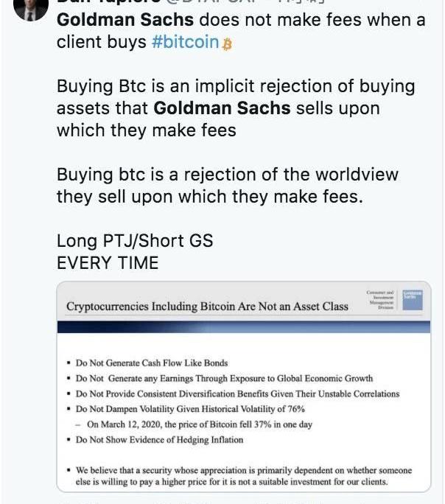Click the dark blue gradient bar on the slide

tap(243, 327)
